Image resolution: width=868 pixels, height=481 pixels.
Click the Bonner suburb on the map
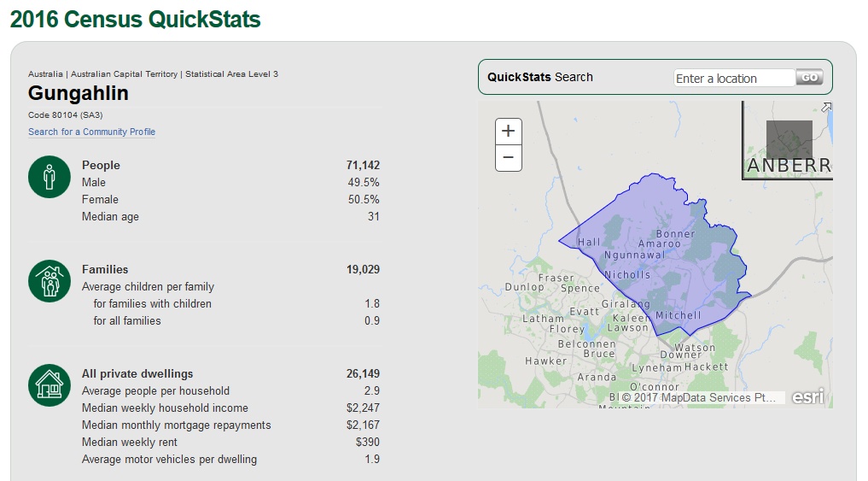coord(675,234)
